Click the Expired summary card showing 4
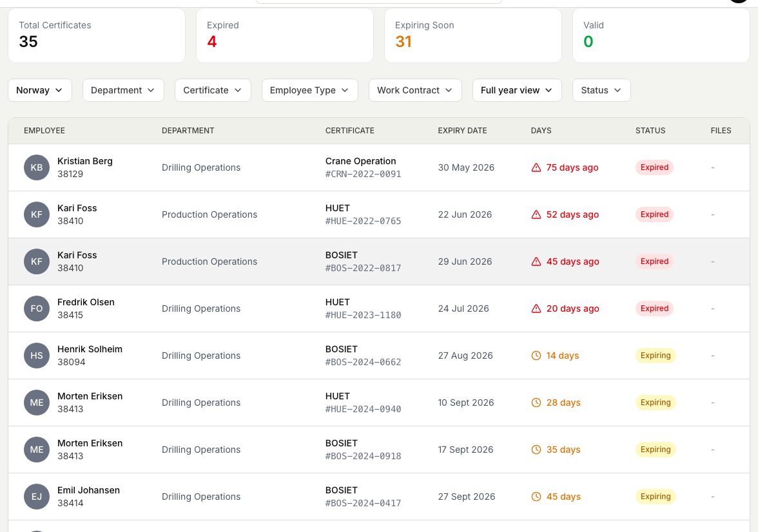Image resolution: width=758 pixels, height=532 pixels. [x=285, y=35]
